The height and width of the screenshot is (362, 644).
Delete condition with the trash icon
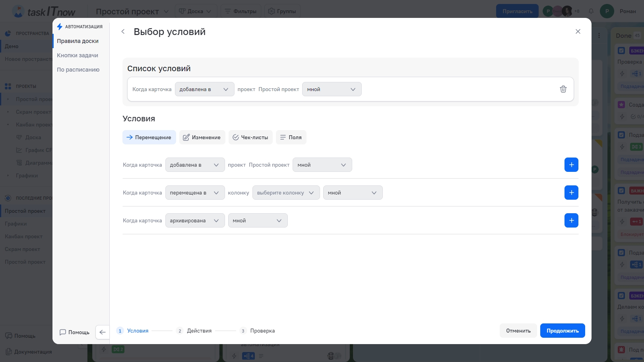[x=563, y=89]
